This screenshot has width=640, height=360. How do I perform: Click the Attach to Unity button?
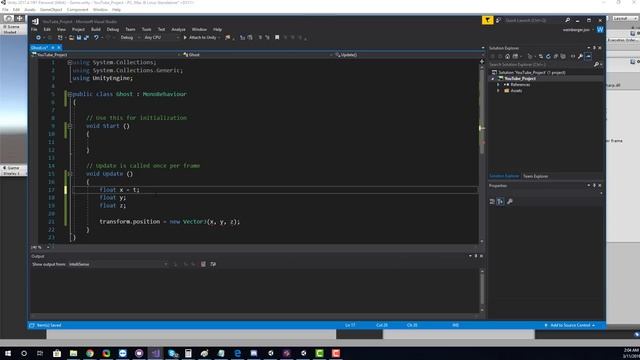200,38
